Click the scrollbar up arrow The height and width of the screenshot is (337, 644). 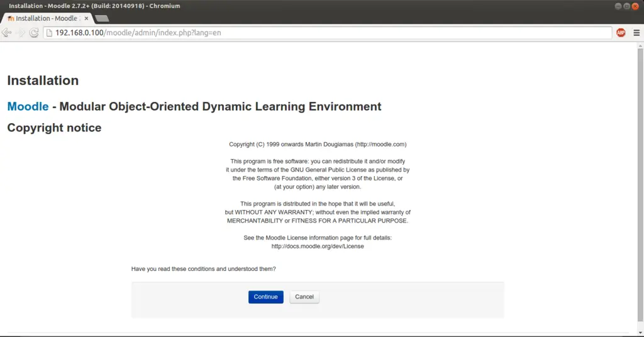tap(640, 45)
